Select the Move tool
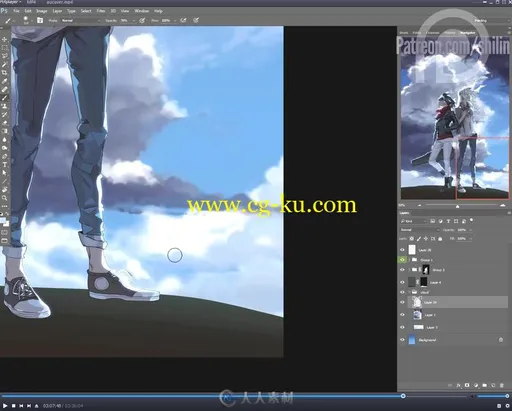This screenshot has height=411, width=512. click(5, 39)
